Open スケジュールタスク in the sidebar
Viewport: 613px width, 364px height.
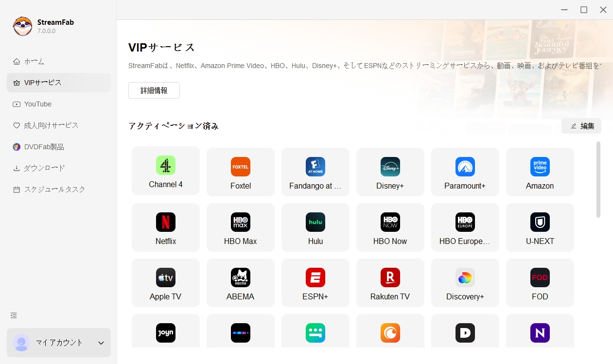point(54,190)
